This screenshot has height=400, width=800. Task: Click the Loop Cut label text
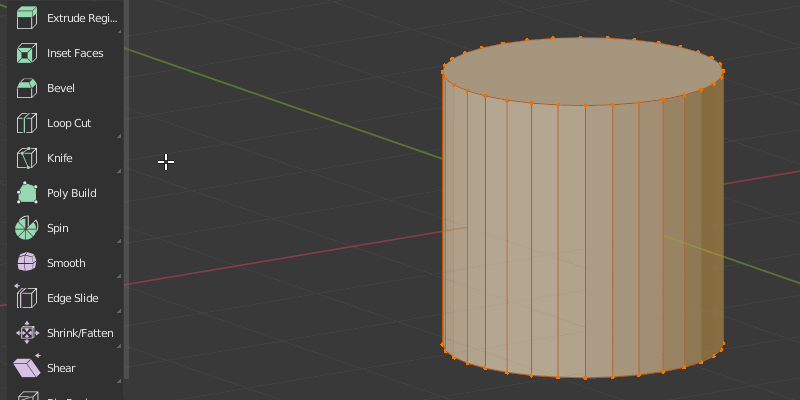pos(69,123)
